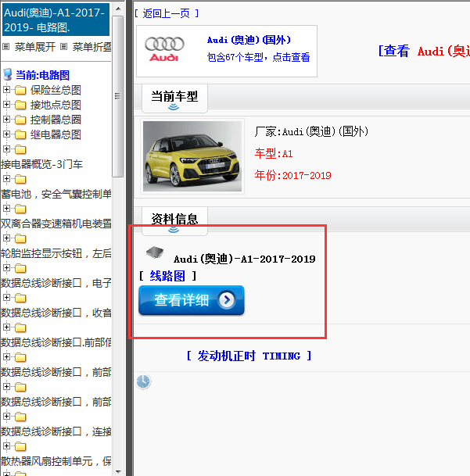Expand all menus with 菜单展开
470x476 pixels.
pyautogui.click(x=35, y=47)
